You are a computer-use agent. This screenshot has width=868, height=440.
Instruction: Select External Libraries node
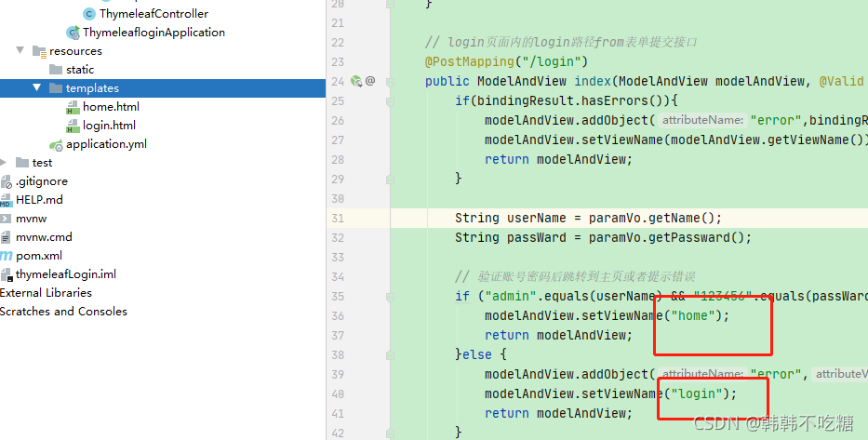(x=46, y=293)
